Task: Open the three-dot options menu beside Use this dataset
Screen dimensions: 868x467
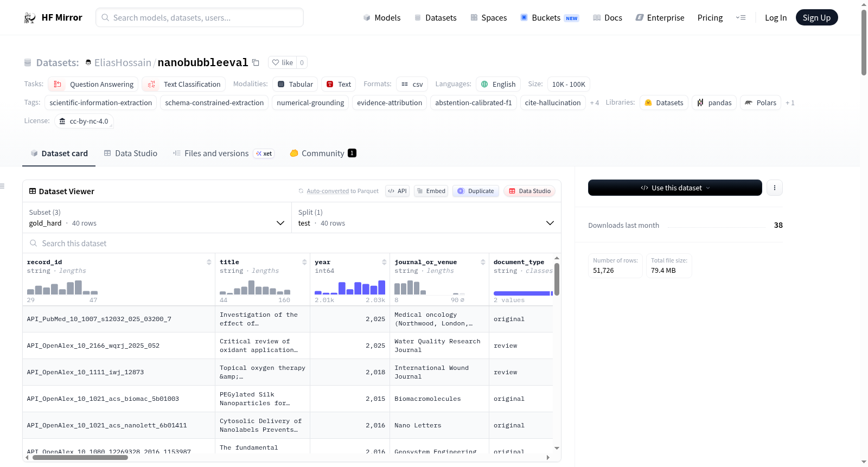Action: pyautogui.click(x=774, y=188)
